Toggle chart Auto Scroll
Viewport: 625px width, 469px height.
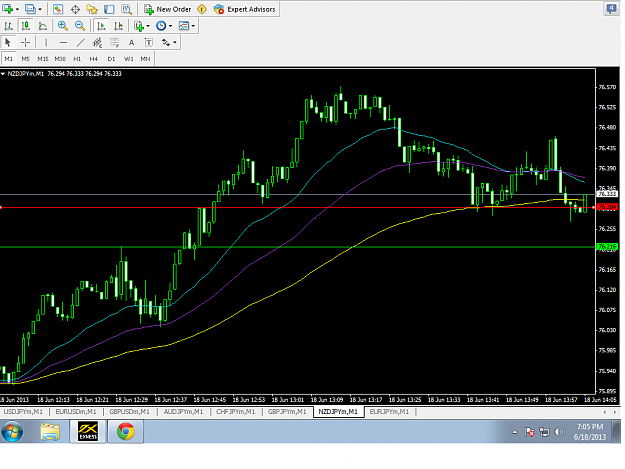click(101, 26)
